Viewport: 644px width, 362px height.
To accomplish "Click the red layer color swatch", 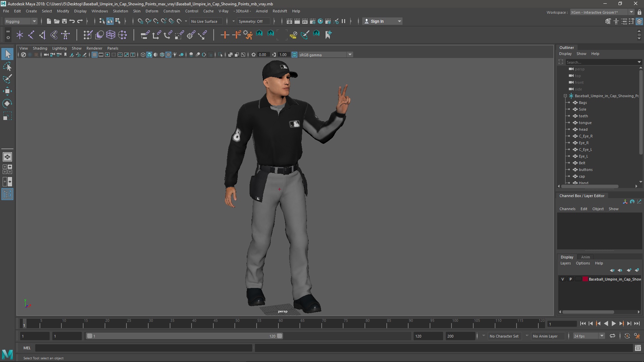I will pyautogui.click(x=585, y=279).
